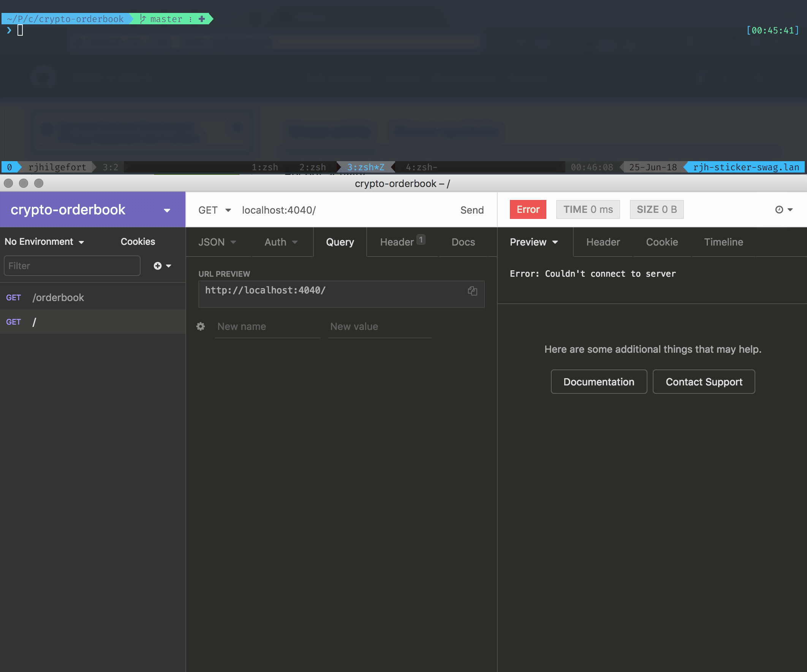Open the Docs tab
This screenshot has width=807, height=672.
(463, 242)
